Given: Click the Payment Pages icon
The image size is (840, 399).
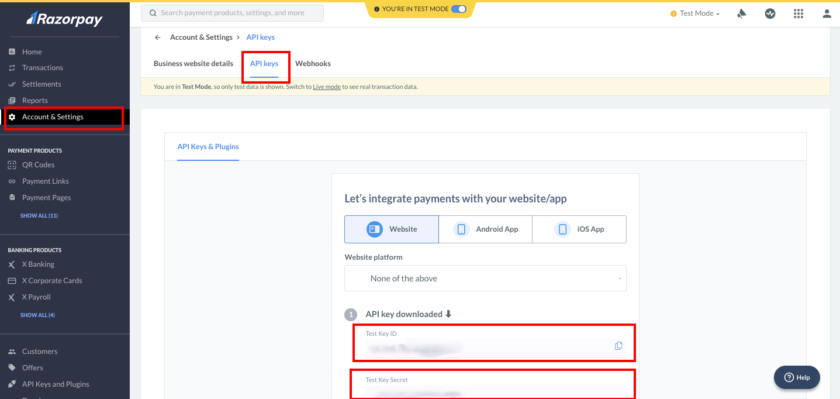Looking at the screenshot, I should pos(12,198).
